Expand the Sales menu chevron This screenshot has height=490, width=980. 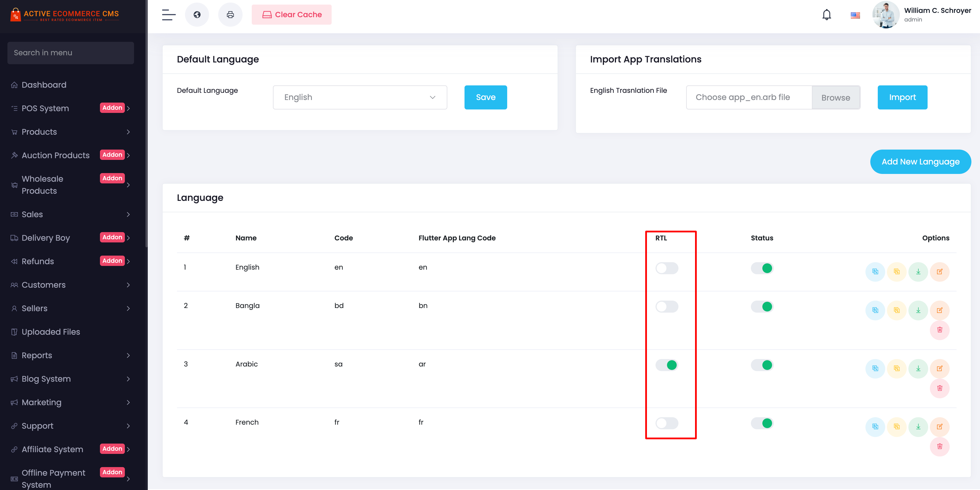[128, 214]
